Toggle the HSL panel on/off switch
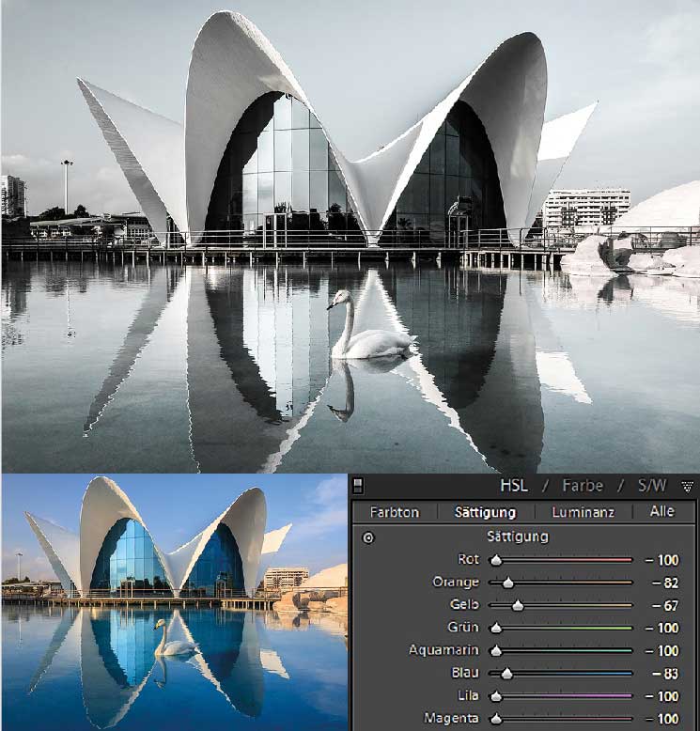700x731 pixels. click(358, 486)
